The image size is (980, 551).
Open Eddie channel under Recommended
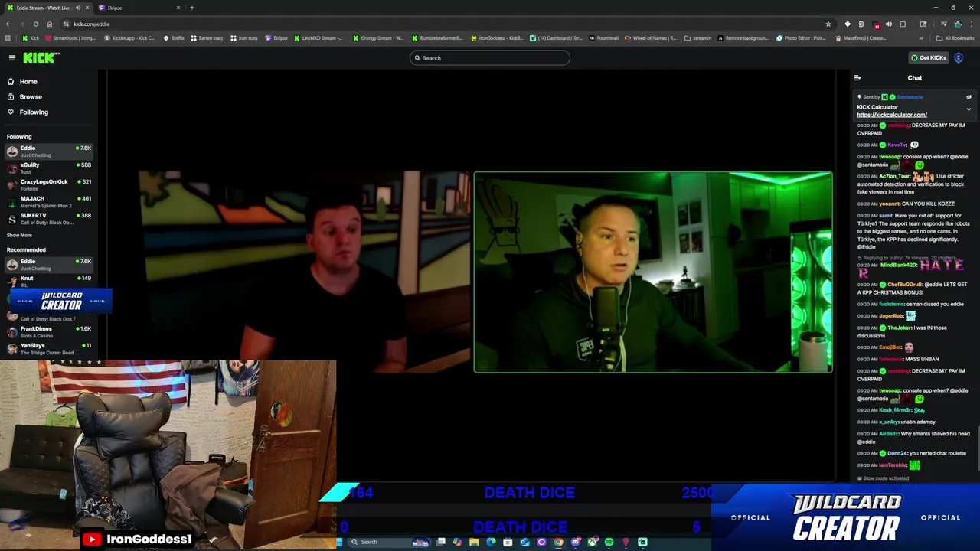coord(49,264)
